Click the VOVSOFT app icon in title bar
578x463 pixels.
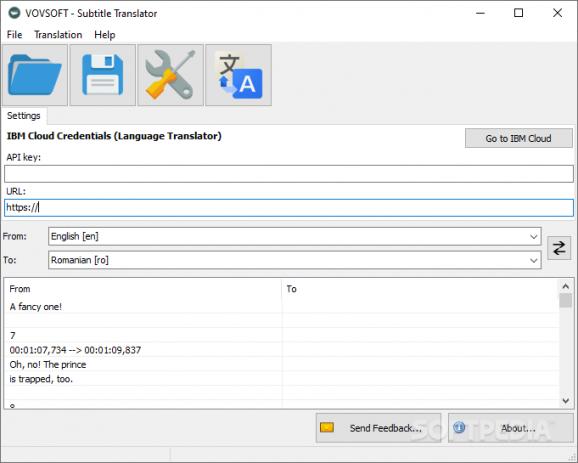point(14,13)
